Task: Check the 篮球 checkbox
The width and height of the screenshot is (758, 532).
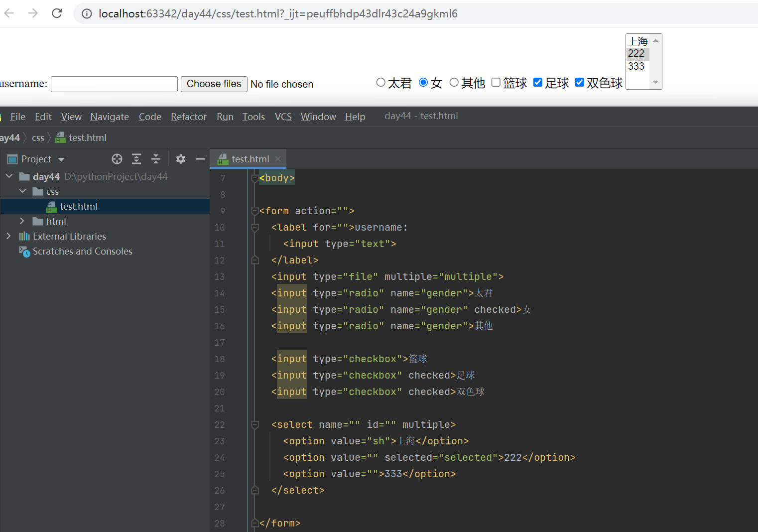Action: (x=496, y=82)
